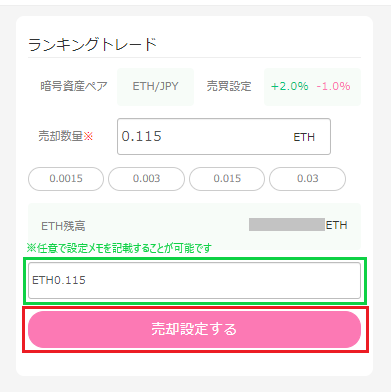Click the 売買設定 label
The width and height of the screenshot is (391, 392).
(x=229, y=86)
